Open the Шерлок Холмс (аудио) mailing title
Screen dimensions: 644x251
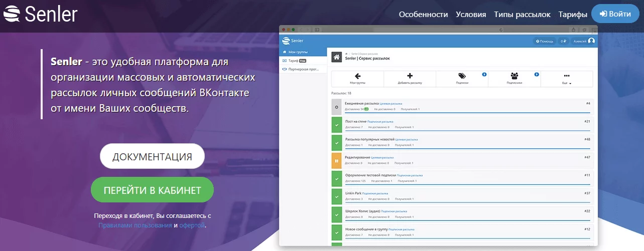[363, 211]
